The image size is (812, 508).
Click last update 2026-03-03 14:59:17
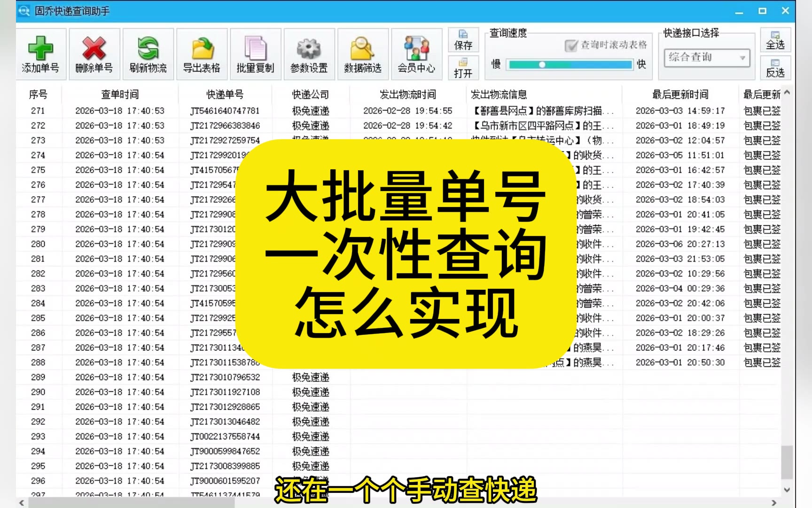680,111
